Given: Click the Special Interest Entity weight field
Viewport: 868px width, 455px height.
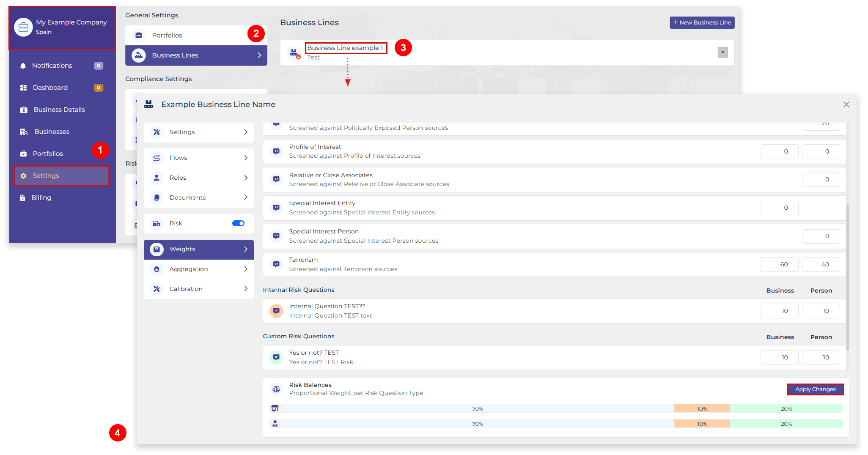Looking at the screenshot, I should 779,208.
